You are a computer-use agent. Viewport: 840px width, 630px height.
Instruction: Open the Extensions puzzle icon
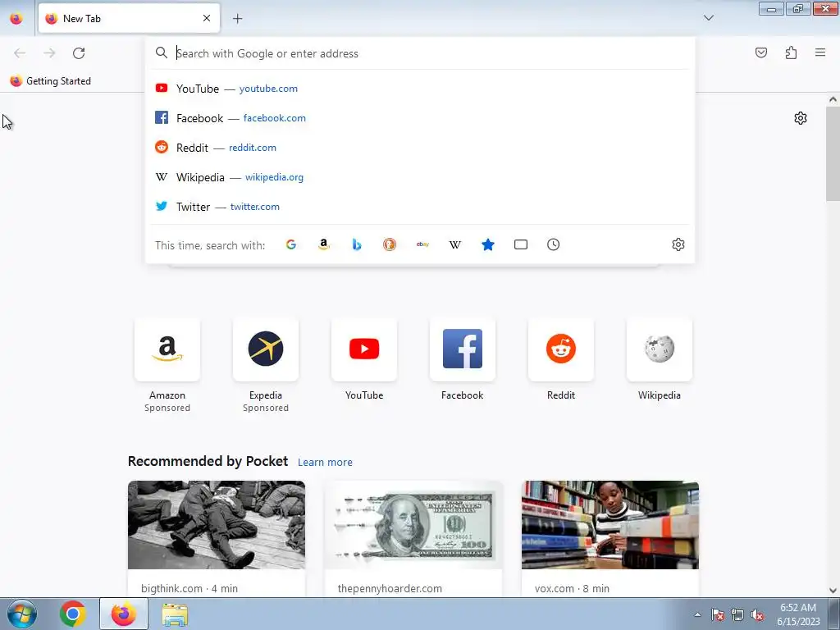pos(792,52)
